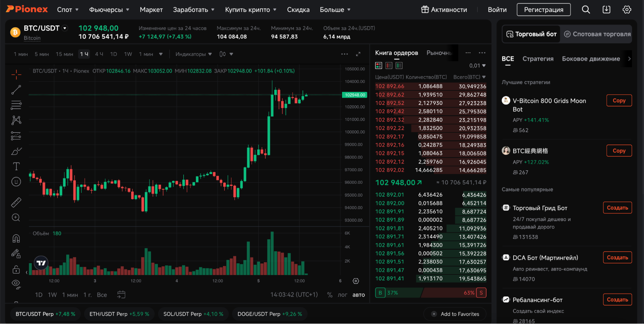The width and height of the screenshot is (644, 324).
Task: Switch to Торговый бот tab
Action: (531, 34)
